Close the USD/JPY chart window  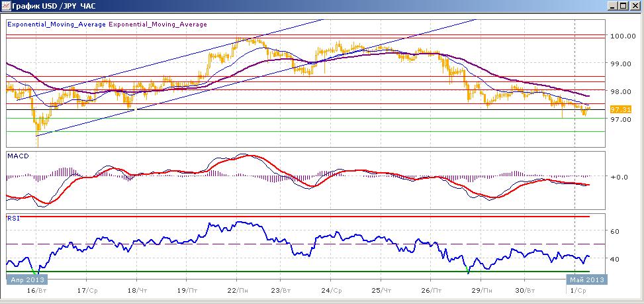click(x=635, y=6)
